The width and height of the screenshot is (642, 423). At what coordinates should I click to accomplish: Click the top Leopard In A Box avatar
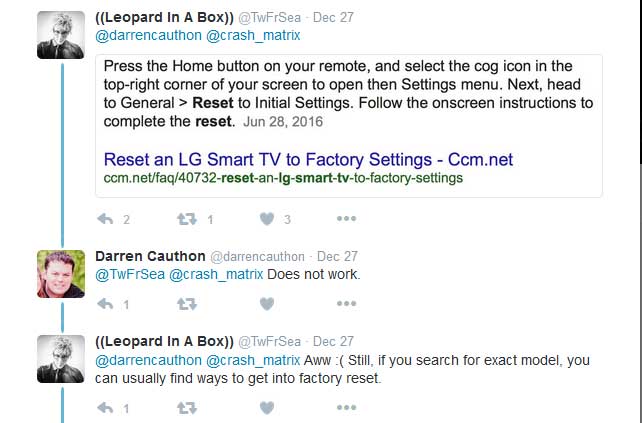click(61, 35)
